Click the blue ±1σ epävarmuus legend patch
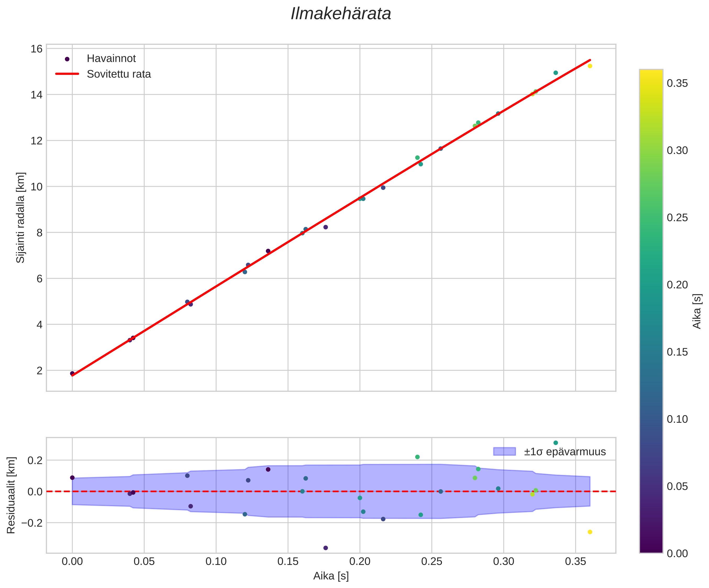709x588 pixels. pos(505,452)
